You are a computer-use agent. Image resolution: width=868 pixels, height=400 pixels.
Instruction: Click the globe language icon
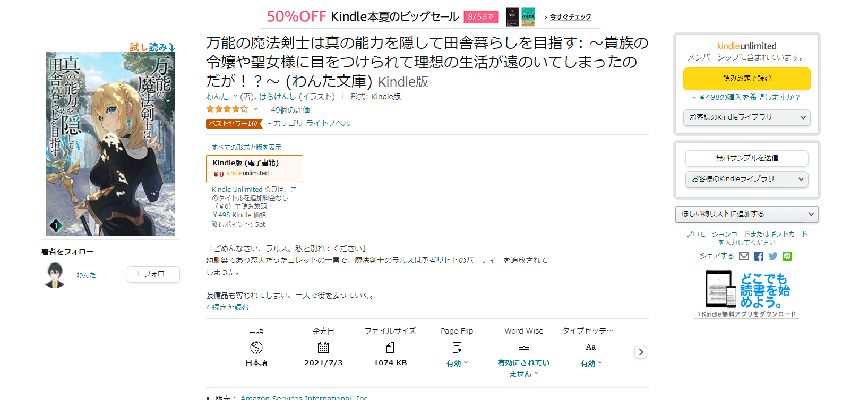point(256,347)
